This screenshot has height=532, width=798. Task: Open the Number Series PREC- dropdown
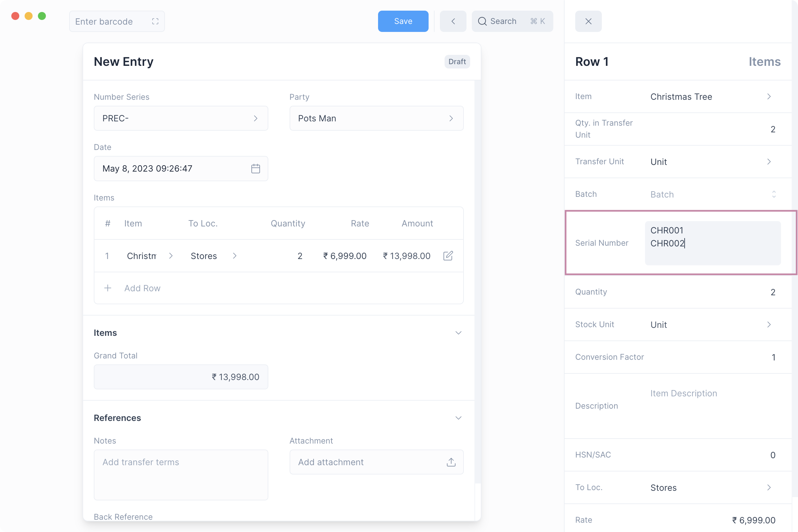pyautogui.click(x=181, y=118)
